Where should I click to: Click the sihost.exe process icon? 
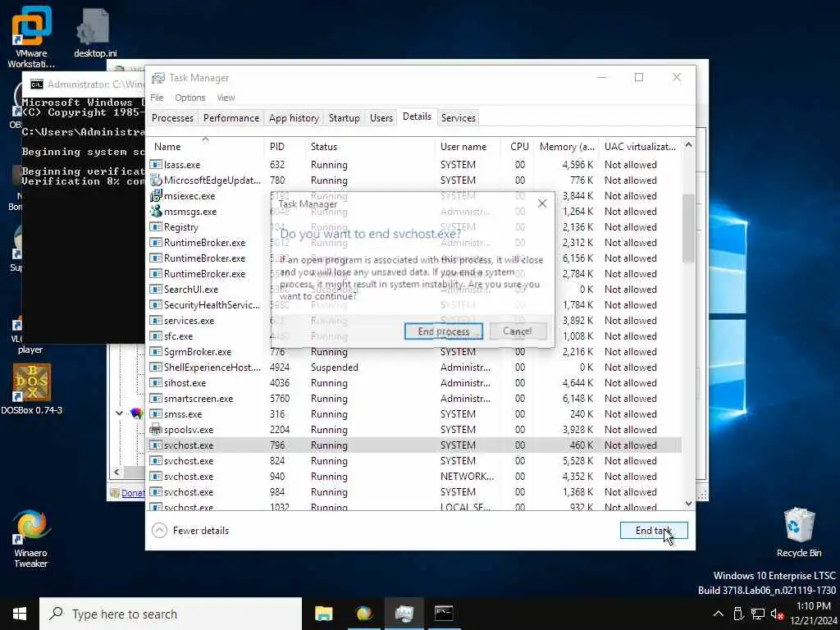pyautogui.click(x=155, y=383)
